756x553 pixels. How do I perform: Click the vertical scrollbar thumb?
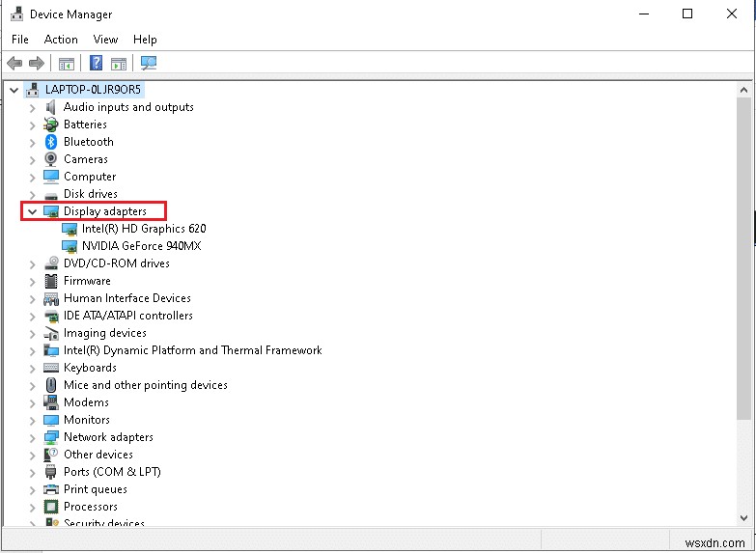pos(743,258)
